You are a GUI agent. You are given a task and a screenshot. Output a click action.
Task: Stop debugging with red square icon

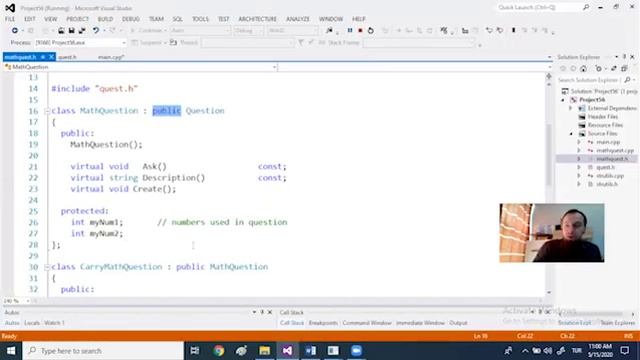(x=360, y=31)
